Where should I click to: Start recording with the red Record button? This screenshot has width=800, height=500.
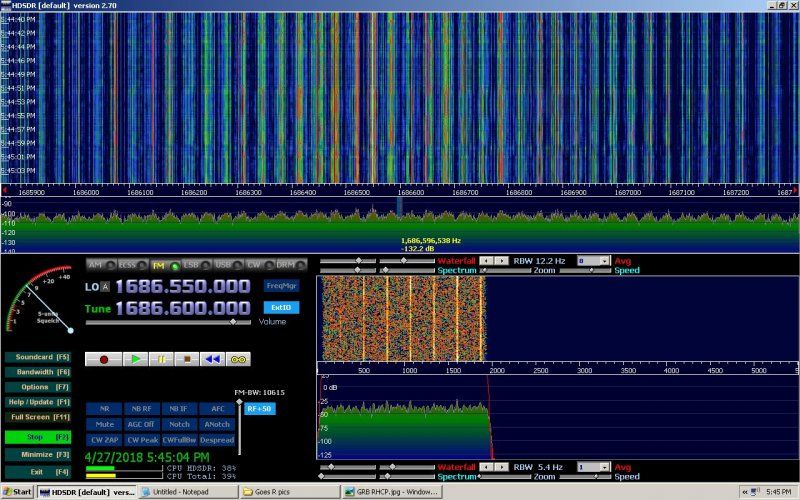[104, 359]
